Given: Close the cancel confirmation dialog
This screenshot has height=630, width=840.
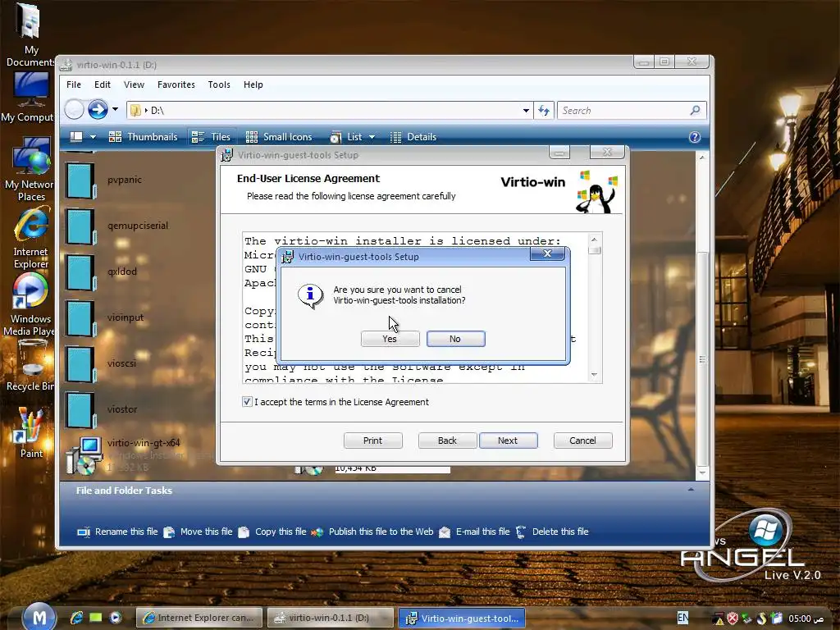Looking at the screenshot, I should pos(547,253).
